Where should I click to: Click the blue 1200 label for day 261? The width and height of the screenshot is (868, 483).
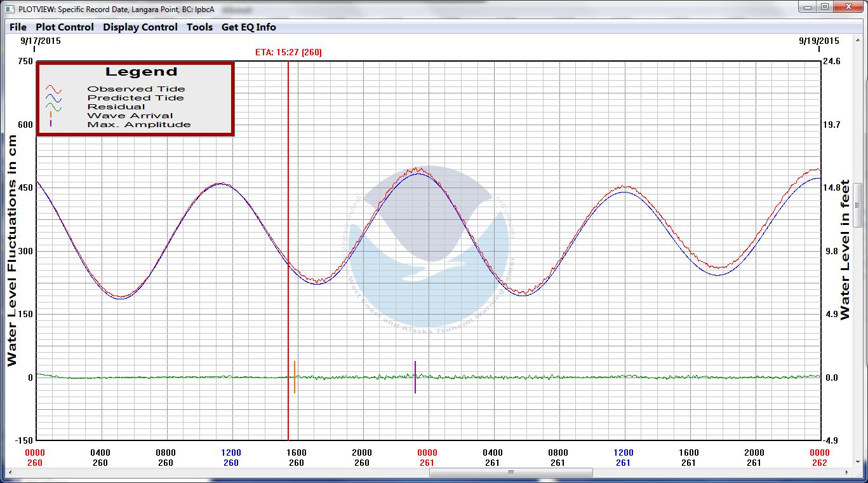pyautogui.click(x=623, y=453)
